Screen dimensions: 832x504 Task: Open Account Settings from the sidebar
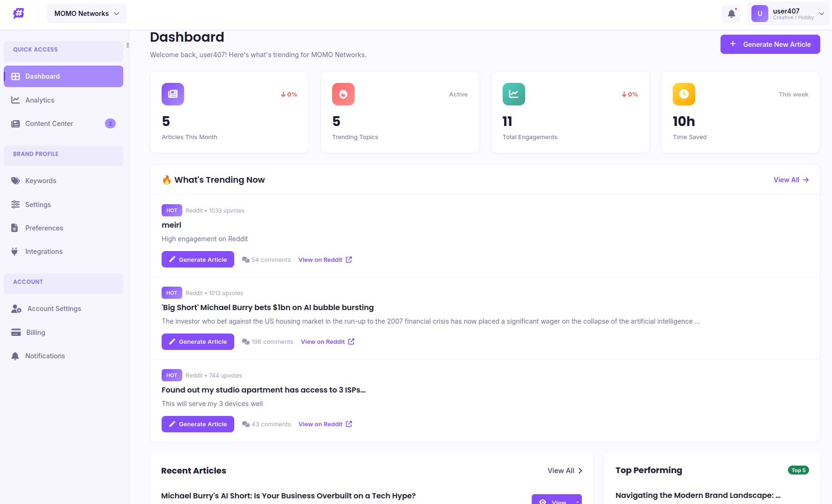pos(53,308)
